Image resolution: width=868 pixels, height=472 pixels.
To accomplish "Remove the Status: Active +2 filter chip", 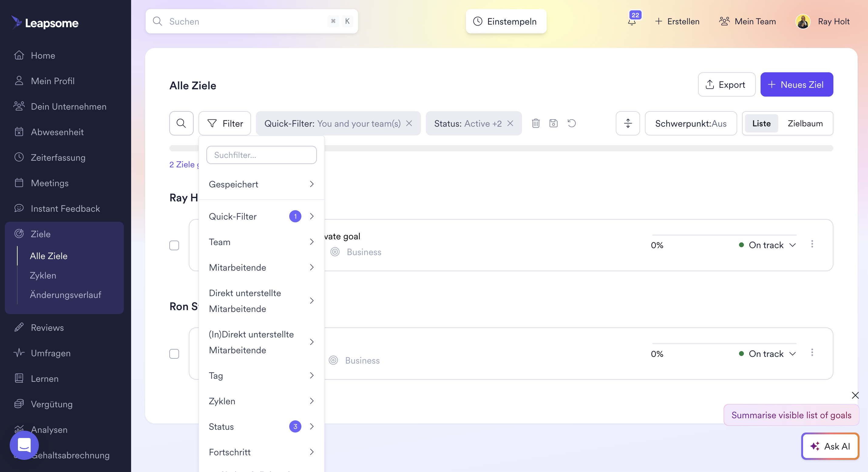I will (510, 123).
